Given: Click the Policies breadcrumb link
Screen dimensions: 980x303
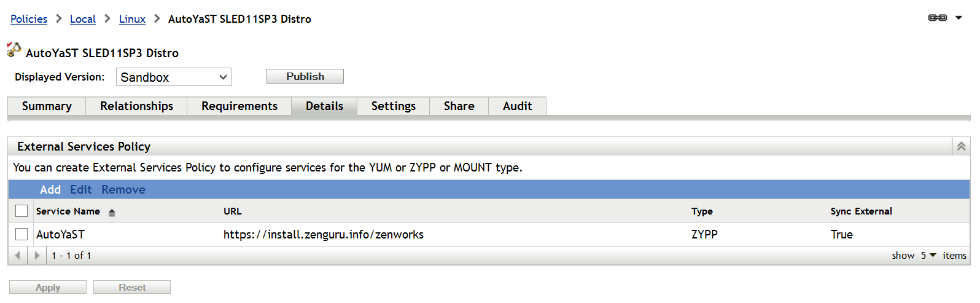Looking at the screenshot, I should tap(29, 19).
